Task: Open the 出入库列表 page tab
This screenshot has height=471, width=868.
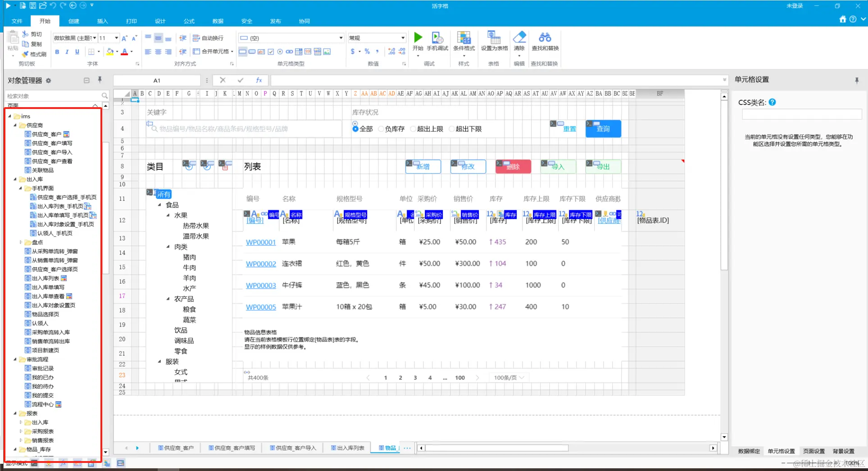Action: pos(347,448)
